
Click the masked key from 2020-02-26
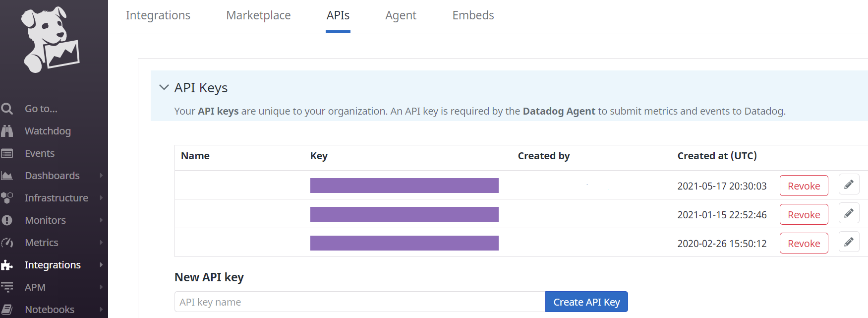pos(405,243)
